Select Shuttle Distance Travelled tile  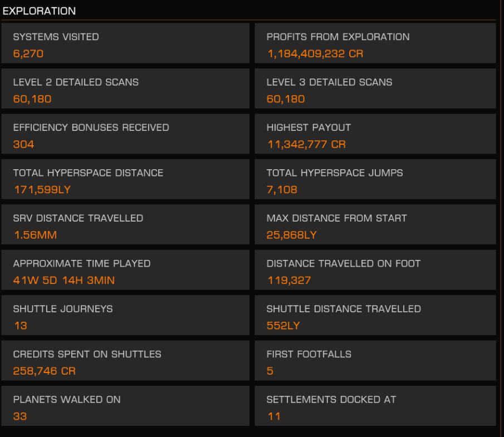point(375,316)
